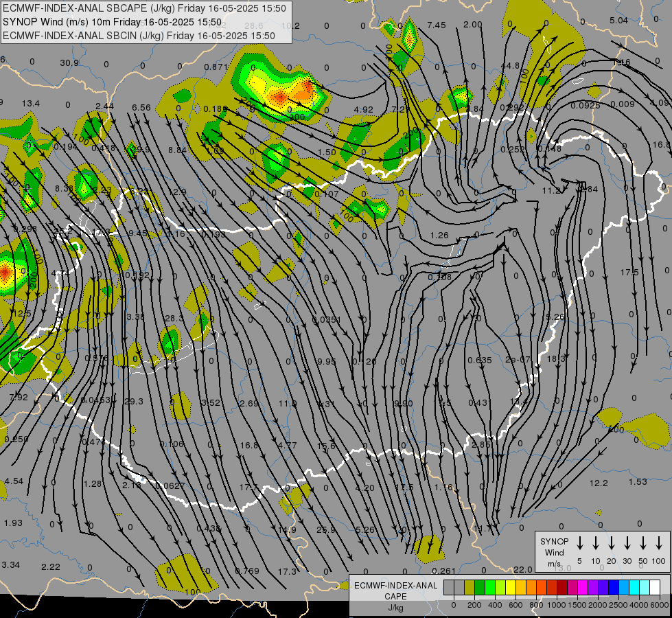Screen dimensions: 672x618
Task: Click the '28.3' value on the map
Action: [174, 318]
